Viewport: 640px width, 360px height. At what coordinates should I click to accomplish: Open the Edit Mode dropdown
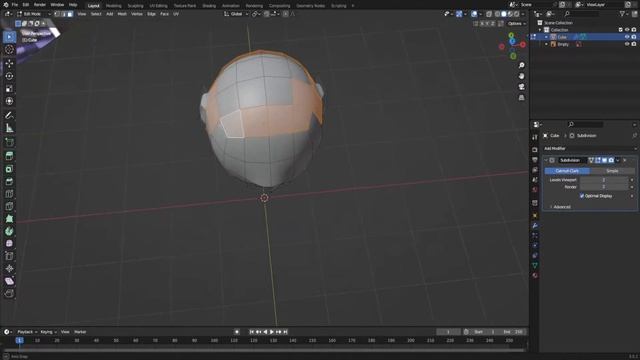tap(33, 14)
